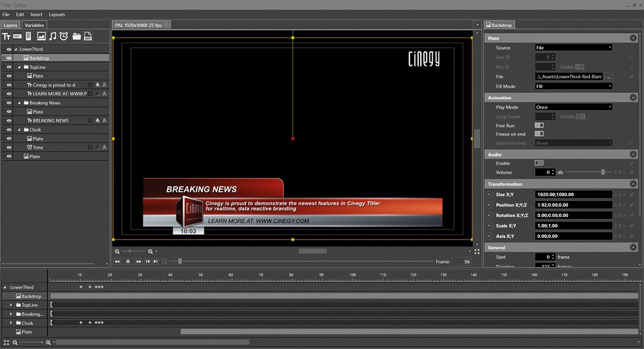Viewport: 644px width, 349px height.
Task: Click the lock icon on Backdrop layer
Action: 3,58
